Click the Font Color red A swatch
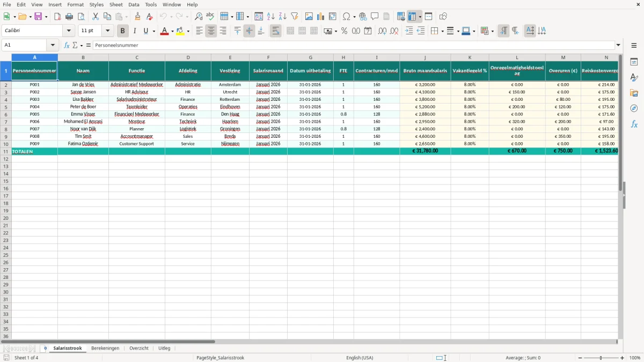 [x=165, y=31]
